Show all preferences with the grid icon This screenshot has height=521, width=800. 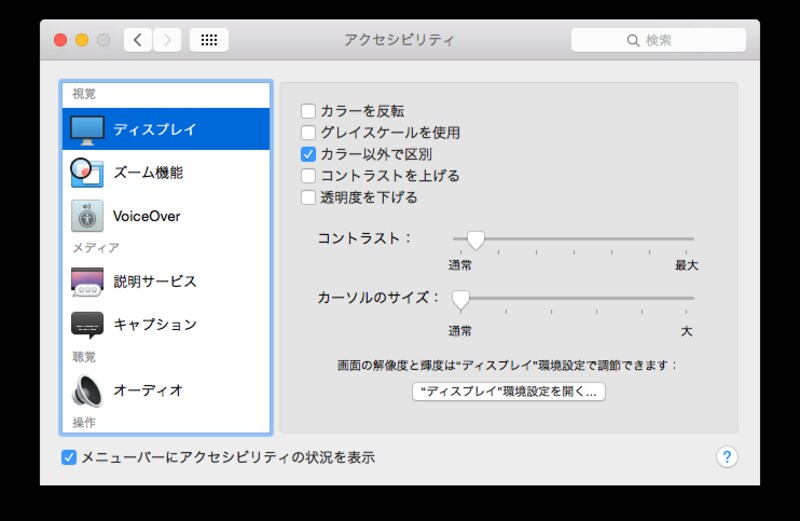click(209, 40)
